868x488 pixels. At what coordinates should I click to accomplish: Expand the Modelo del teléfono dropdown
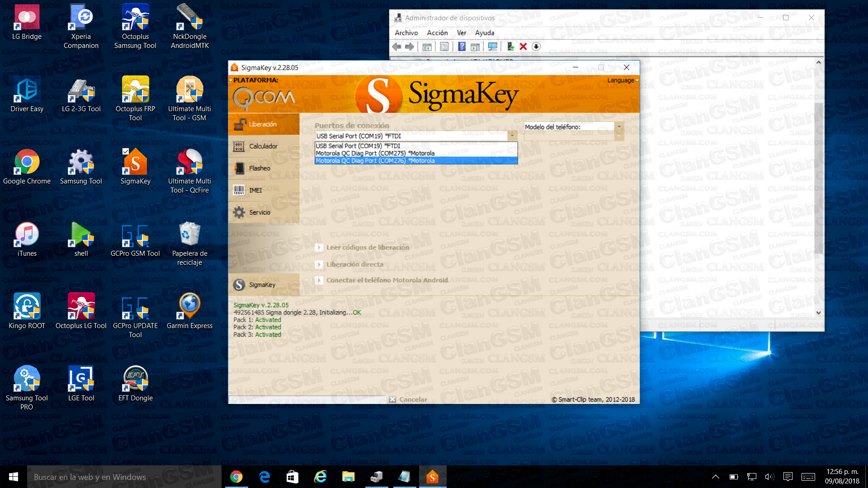click(619, 127)
